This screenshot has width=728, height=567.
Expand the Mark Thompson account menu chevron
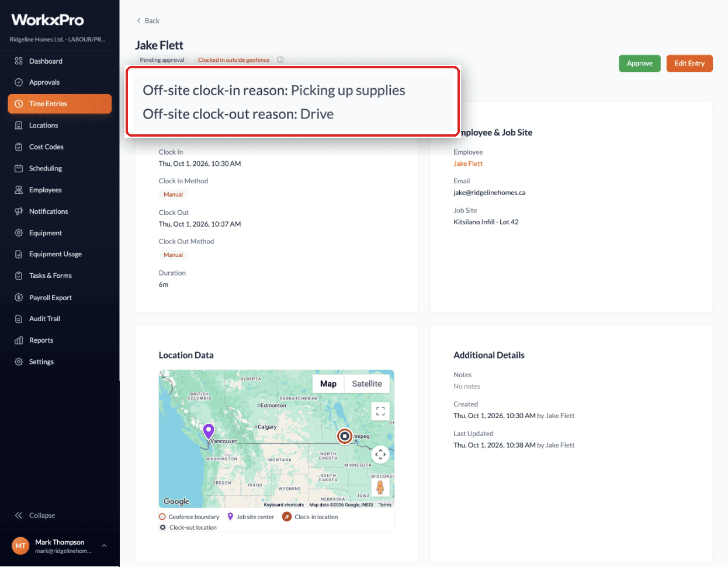[104, 546]
